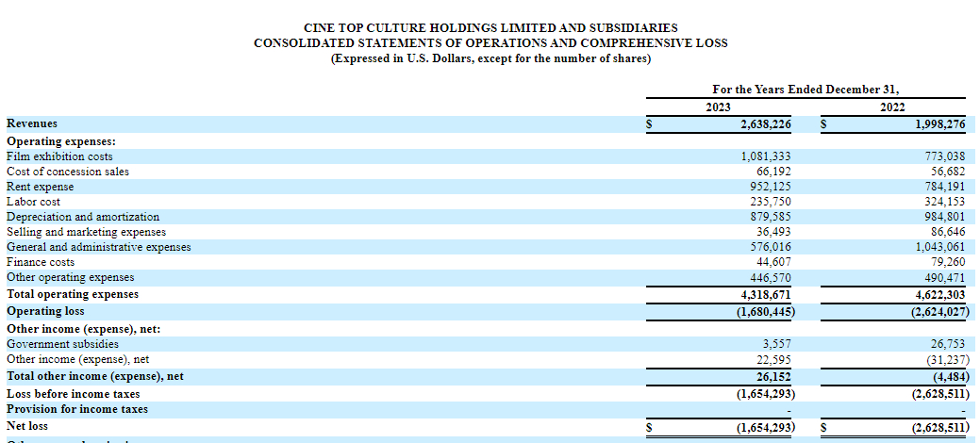Select 2022 revenues value 1,998,276
This screenshot has height=443, width=980.
click(940, 124)
